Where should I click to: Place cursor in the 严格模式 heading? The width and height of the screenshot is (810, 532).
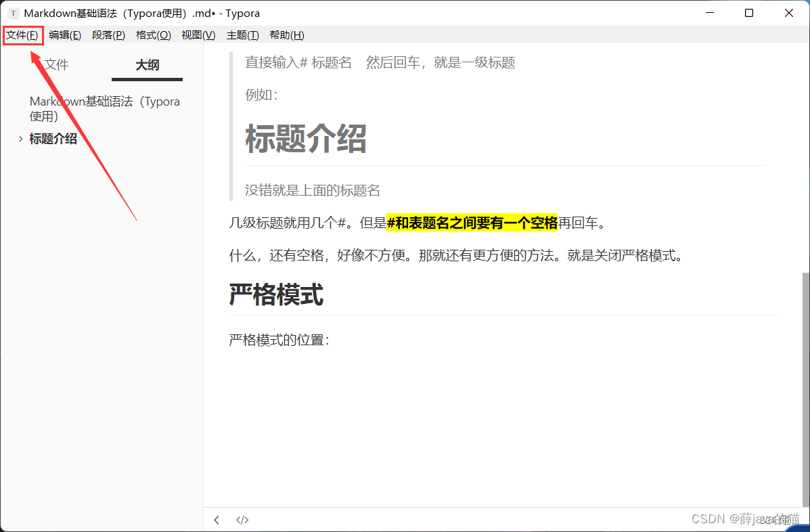click(x=276, y=295)
